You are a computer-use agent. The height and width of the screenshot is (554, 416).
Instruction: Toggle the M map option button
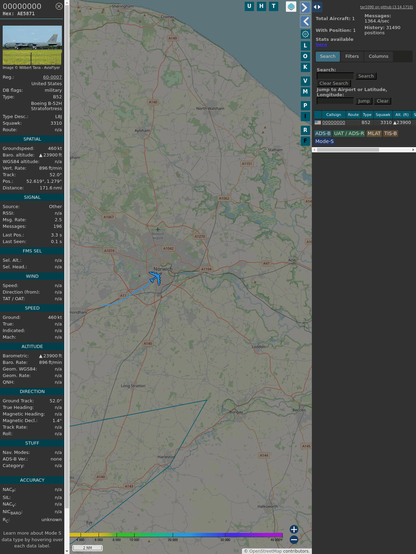click(x=305, y=92)
